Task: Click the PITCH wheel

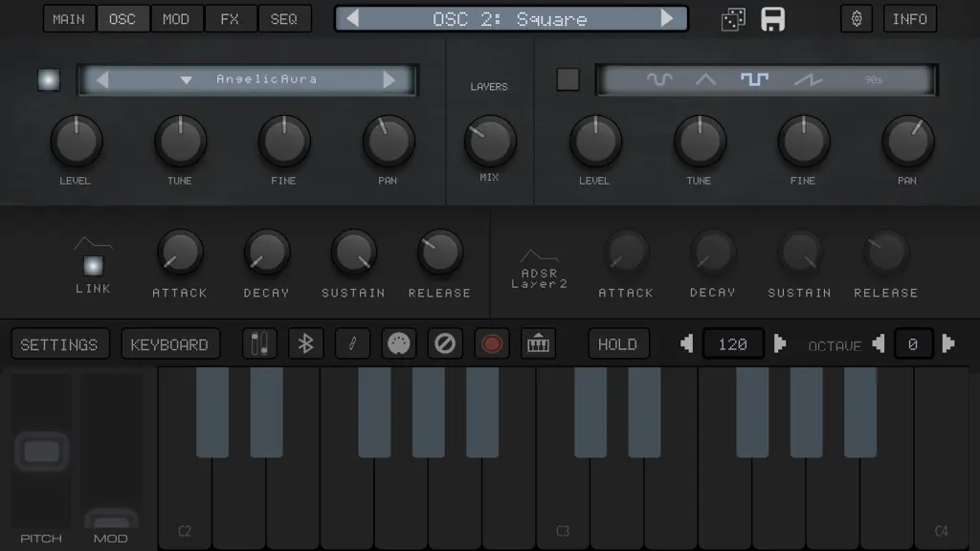Action: (42, 452)
